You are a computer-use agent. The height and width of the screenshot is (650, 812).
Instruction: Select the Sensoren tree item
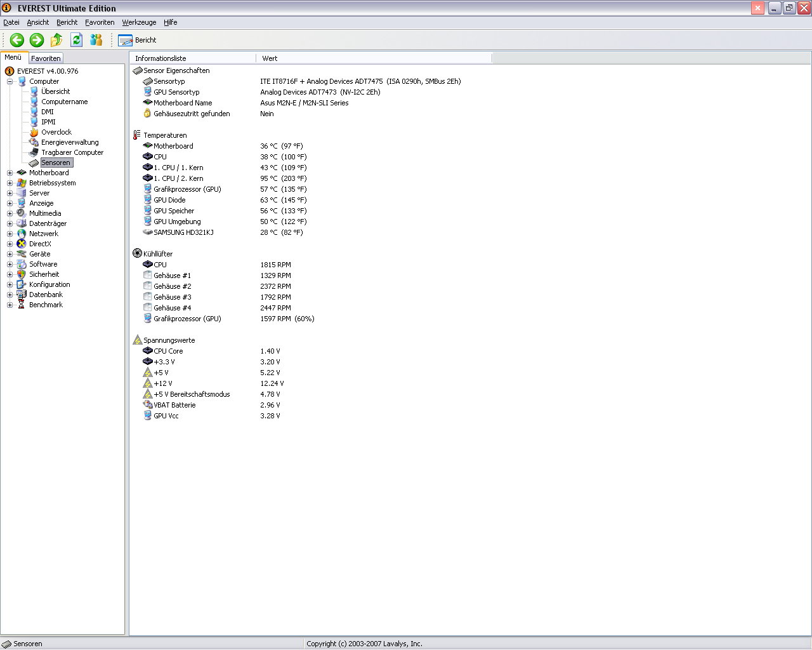coord(56,162)
